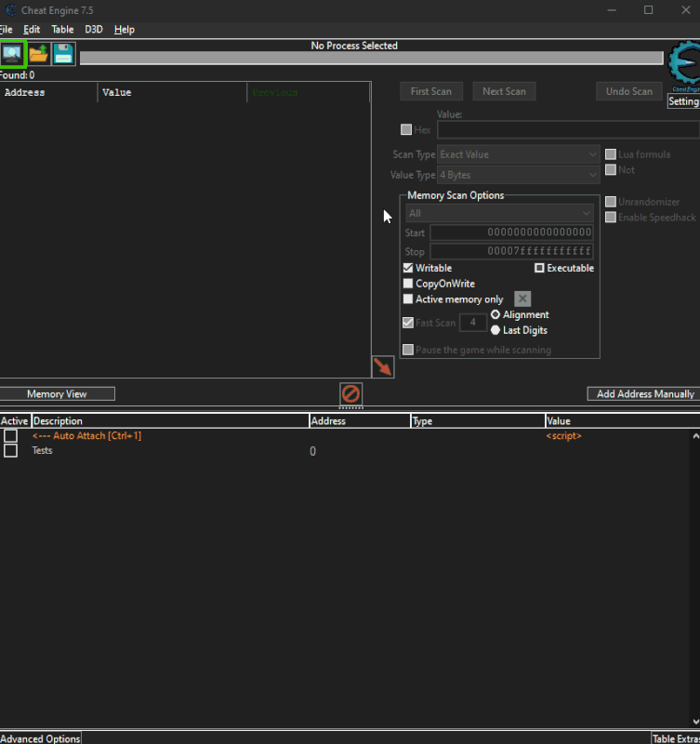Select the Last Digits radio button
The image size is (700, 744).
coord(495,330)
